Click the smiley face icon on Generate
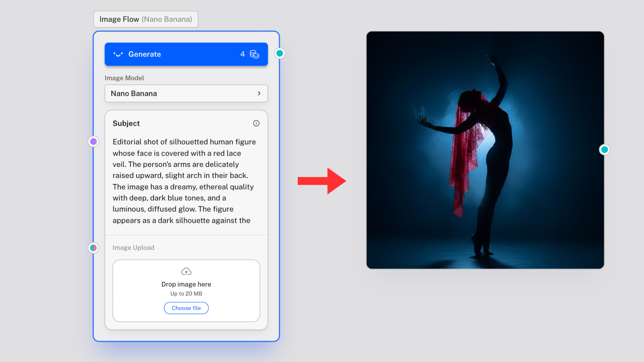Viewport: 644px width, 362px height. (x=118, y=54)
